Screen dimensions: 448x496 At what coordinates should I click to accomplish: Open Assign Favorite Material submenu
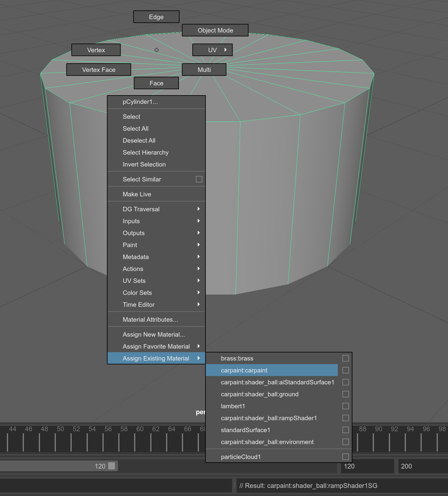point(156,346)
